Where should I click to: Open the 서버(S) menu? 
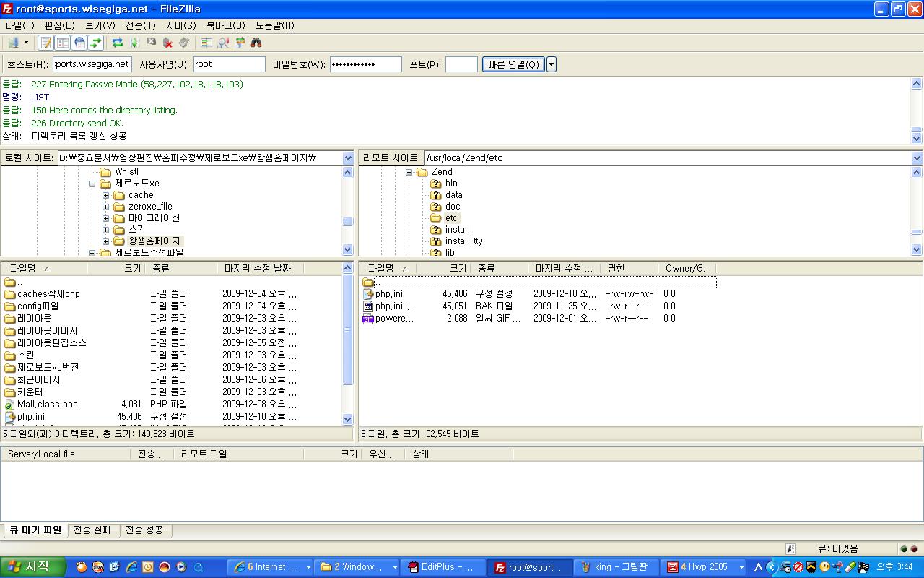pyautogui.click(x=180, y=25)
